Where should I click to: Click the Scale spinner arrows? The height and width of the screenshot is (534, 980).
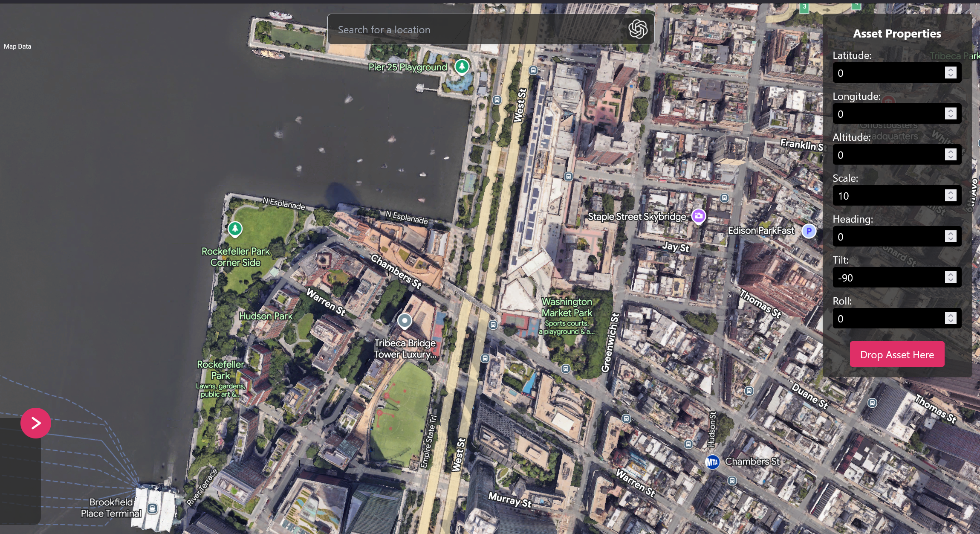click(951, 196)
